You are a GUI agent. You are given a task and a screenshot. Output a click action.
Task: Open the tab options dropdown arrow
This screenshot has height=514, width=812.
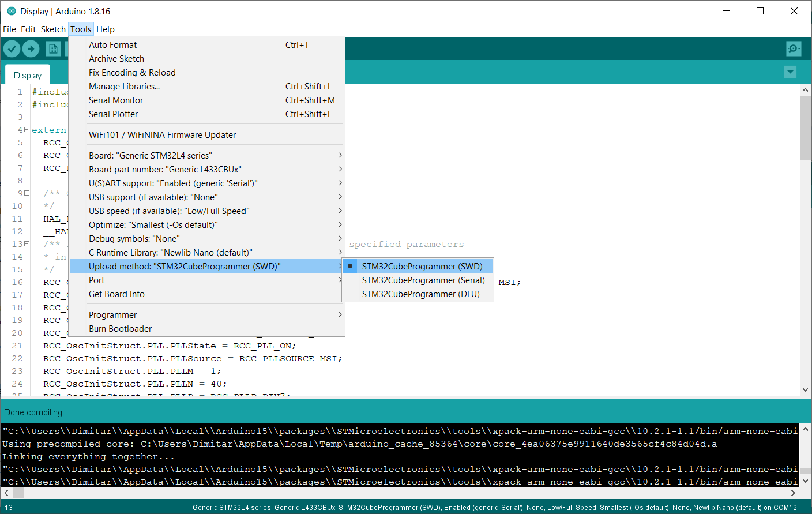tap(791, 72)
